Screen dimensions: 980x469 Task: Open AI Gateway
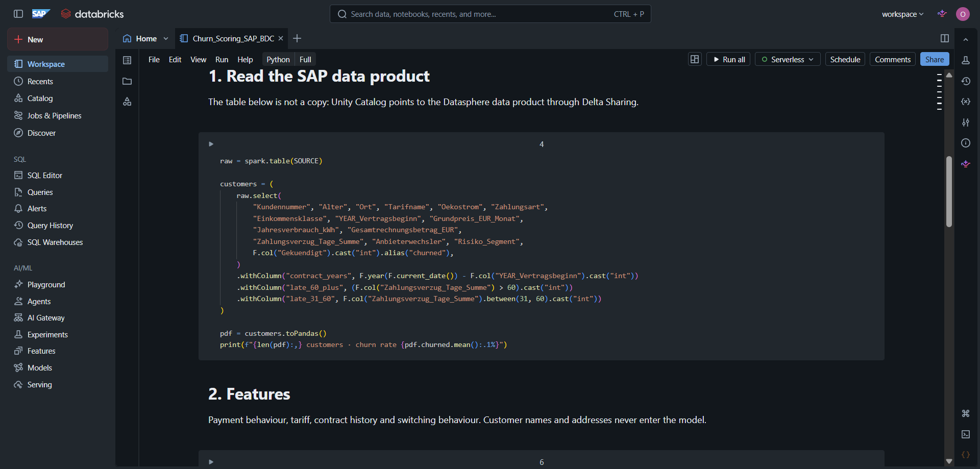pyautogui.click(x=58, y=317)
